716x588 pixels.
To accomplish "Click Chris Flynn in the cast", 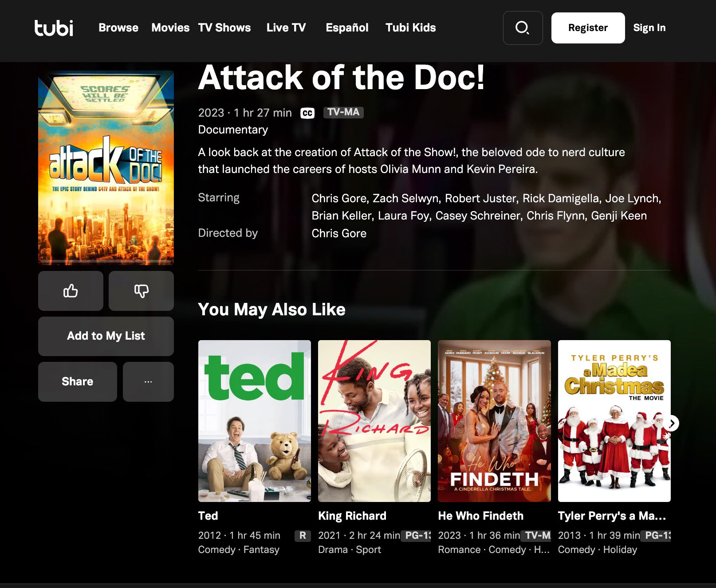I will pos(556,216).
